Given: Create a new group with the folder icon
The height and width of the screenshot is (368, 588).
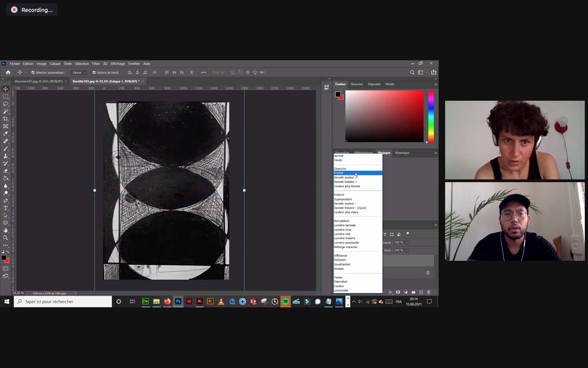Looking at the screenshot, I should click(x=413, y=292).
